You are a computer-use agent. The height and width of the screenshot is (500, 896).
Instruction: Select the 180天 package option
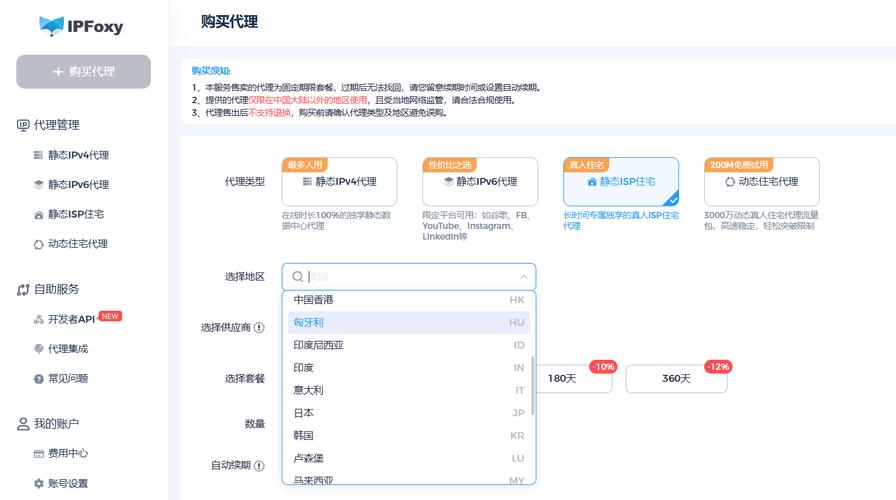(574, 378)
